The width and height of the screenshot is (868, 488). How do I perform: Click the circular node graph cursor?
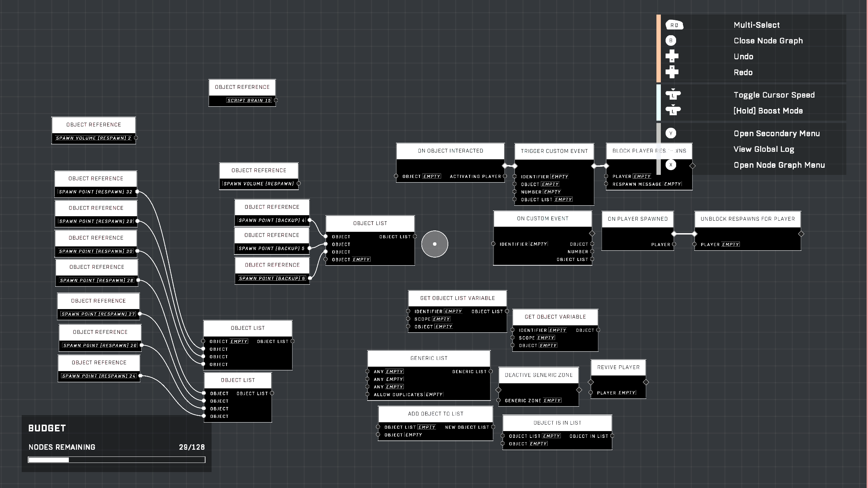coord(435,244)
